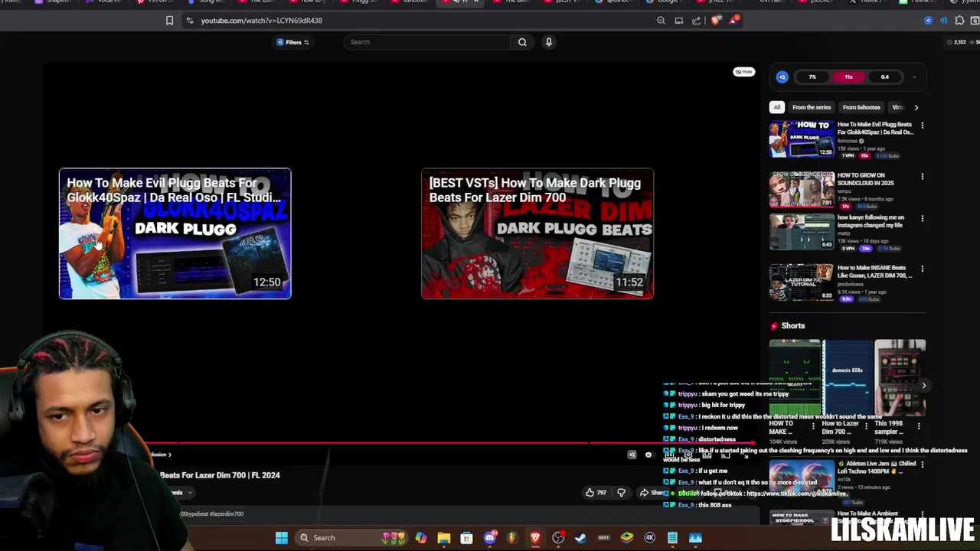Open the browser extensions puzzle icon
Image resolution: width=980 pixels, height=551 pixels.
tap(959, 21)
